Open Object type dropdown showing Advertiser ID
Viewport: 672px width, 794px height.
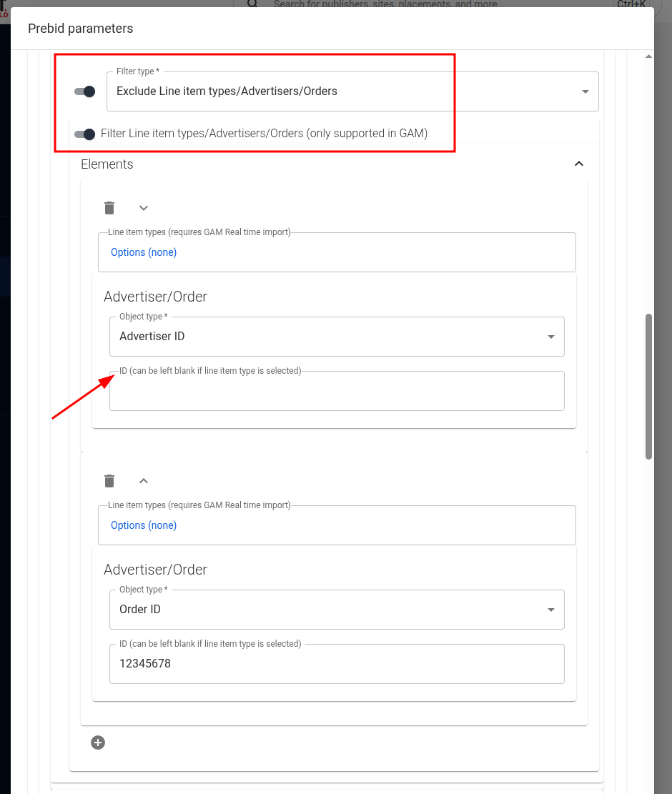pos(336,337)
